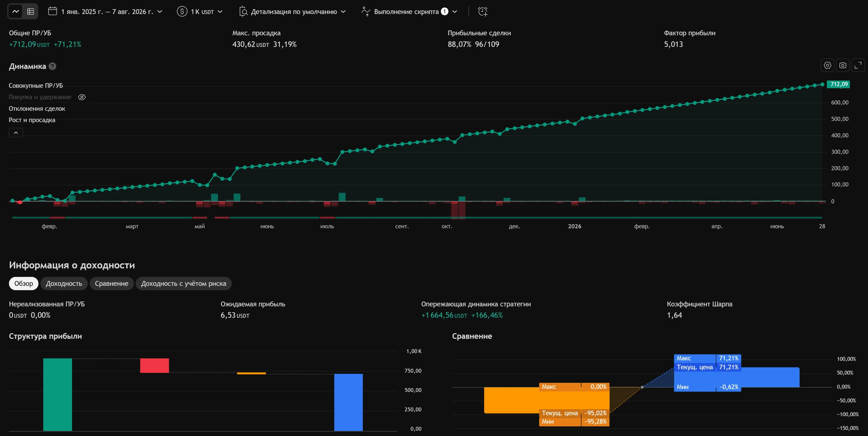Click the июль label on time axis
This screenshot has height=436, width=868.
tap(327, 226)
